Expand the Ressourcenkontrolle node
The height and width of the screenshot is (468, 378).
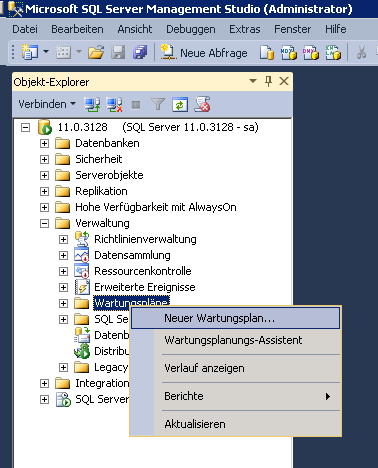click(63, 271)
